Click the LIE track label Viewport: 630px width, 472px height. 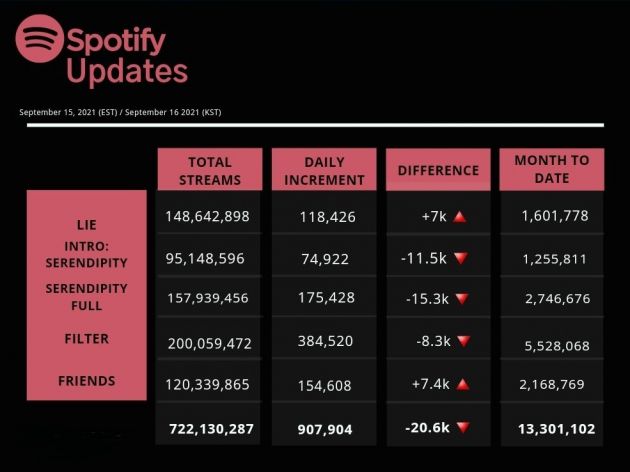[x=86, y=225]
